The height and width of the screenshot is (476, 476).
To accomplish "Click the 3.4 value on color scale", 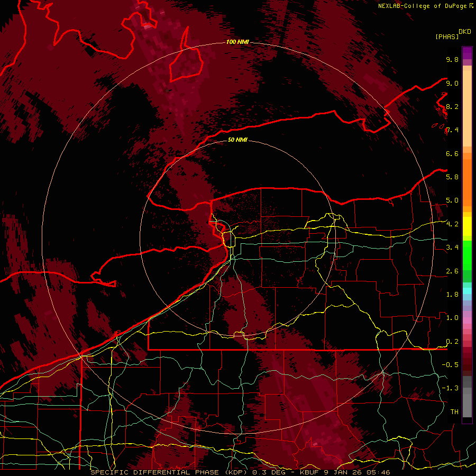I will [x=452, y=247].
